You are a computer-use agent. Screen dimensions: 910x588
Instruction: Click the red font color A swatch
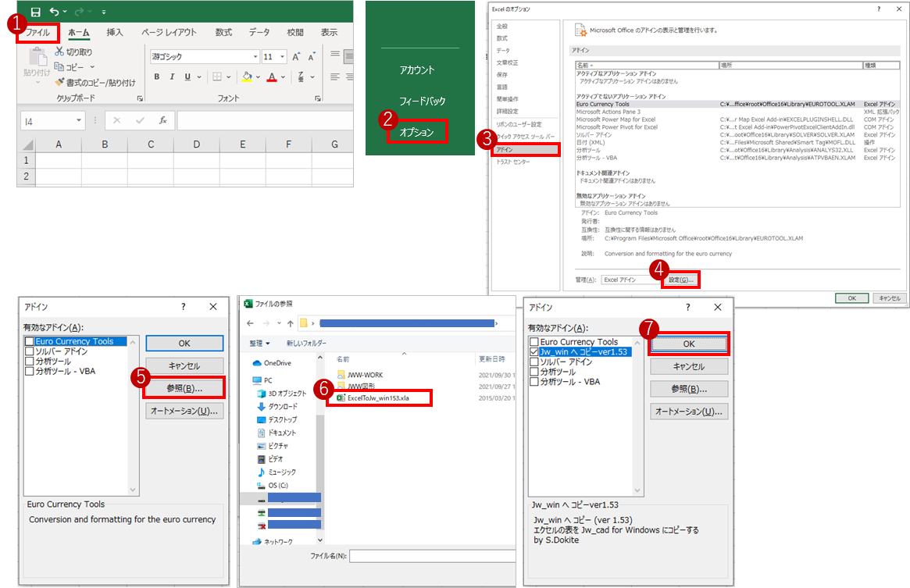click(x=272, y=77)
